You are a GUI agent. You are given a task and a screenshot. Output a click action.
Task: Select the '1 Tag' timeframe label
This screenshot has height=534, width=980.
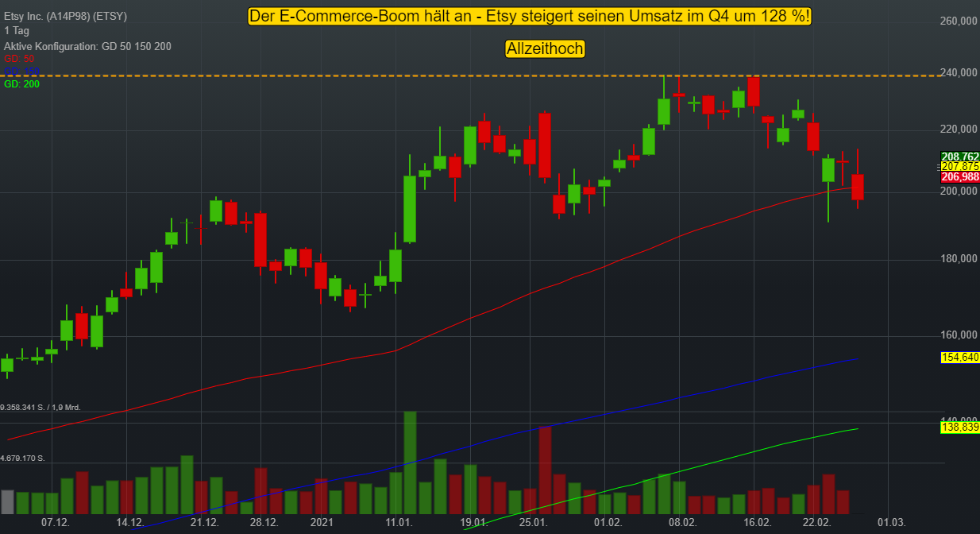(17, 30)
